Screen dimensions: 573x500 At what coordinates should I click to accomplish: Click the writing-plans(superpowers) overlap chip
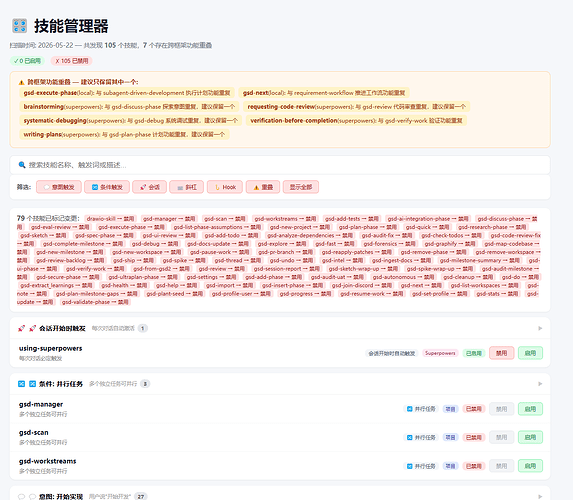click(124, 135)
